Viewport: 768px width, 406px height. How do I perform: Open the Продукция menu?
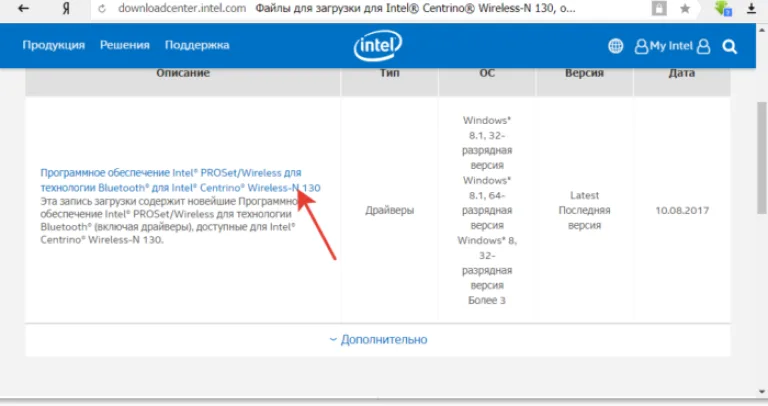[53, 45]
